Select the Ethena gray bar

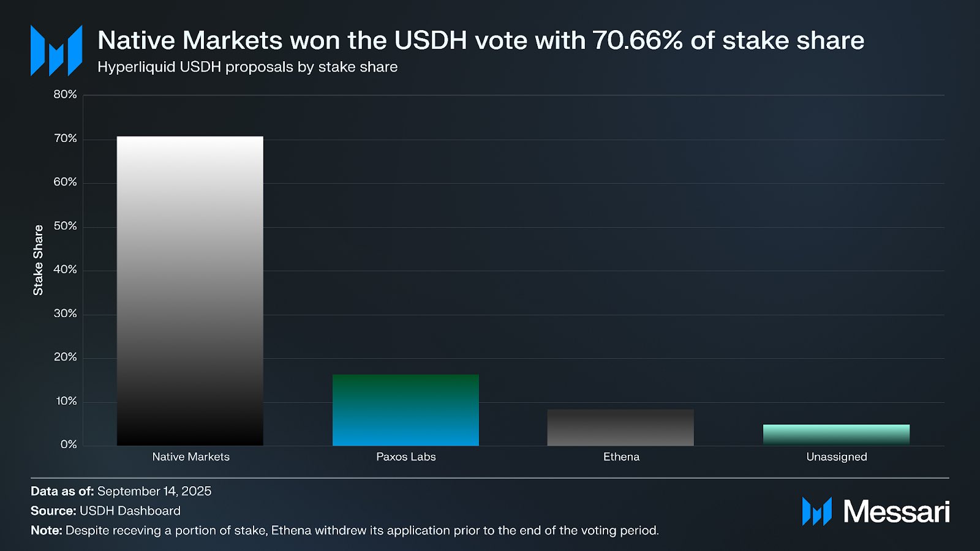pyautogui.click(x=620, y=427)
